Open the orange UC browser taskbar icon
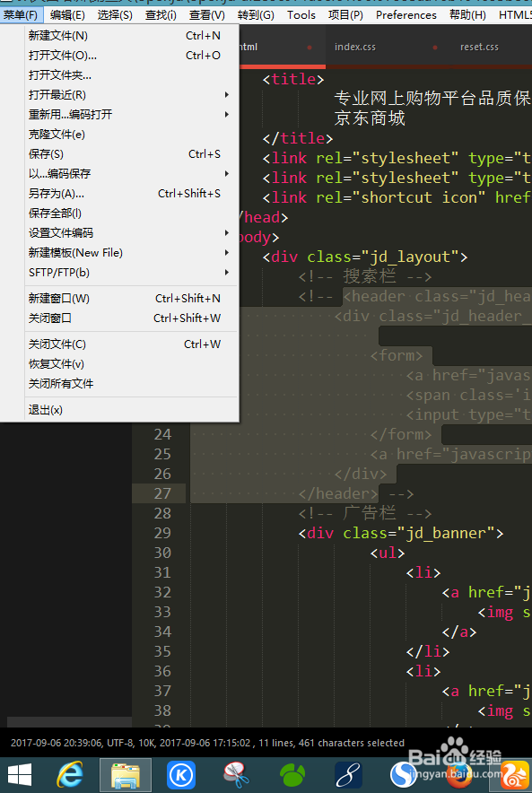Image resolution: width=532 pixels, height=793 pixels. tap(514, 775)
